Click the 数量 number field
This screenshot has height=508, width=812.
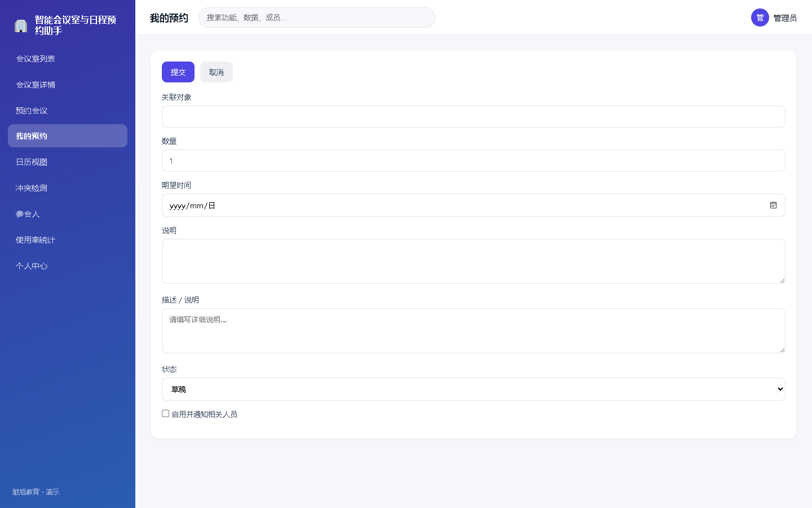point(473,161)
